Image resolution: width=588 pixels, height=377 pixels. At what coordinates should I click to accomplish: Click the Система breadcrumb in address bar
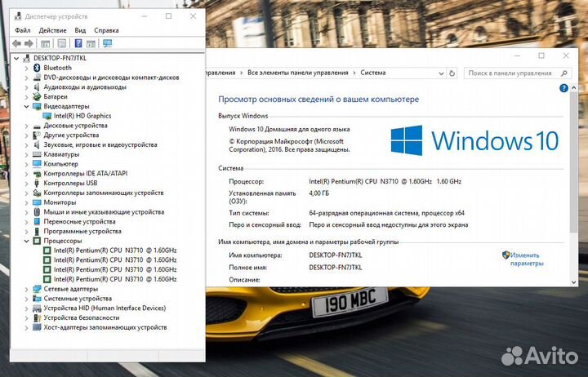(373, 73)
